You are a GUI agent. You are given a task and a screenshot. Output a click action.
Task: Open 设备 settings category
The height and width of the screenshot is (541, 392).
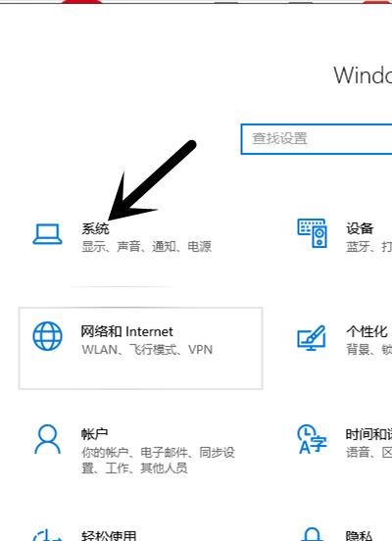[360, 228]
